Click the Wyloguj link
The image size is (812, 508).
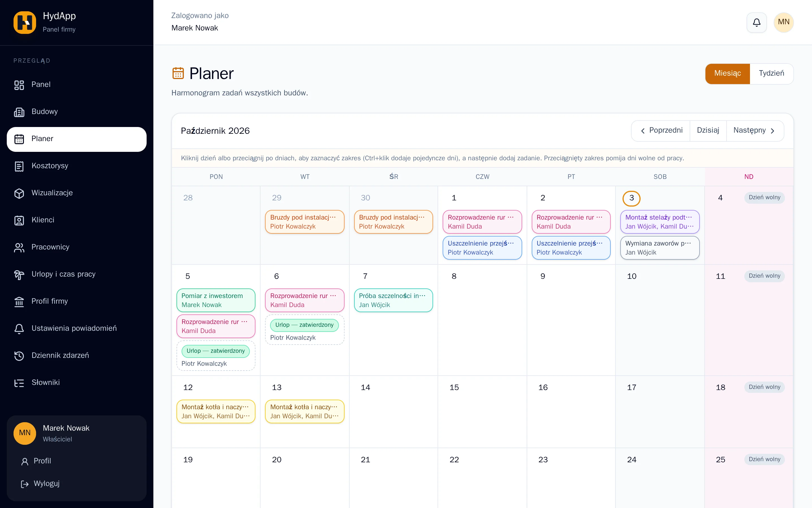46,484
